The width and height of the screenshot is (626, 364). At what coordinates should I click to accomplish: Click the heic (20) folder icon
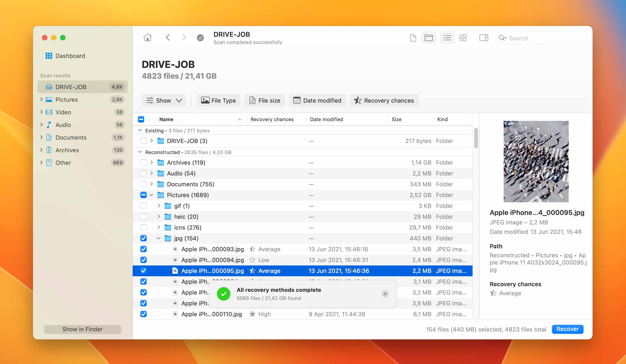click(x=168, y=217)
